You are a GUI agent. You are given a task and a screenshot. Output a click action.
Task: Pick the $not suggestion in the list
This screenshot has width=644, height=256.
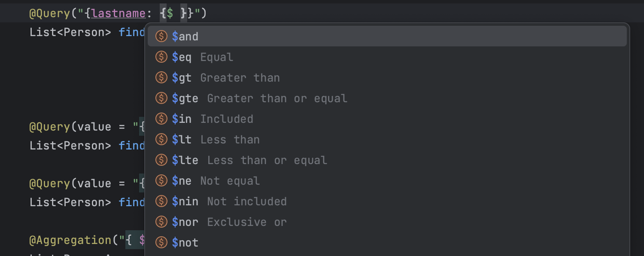coord(387,243)
